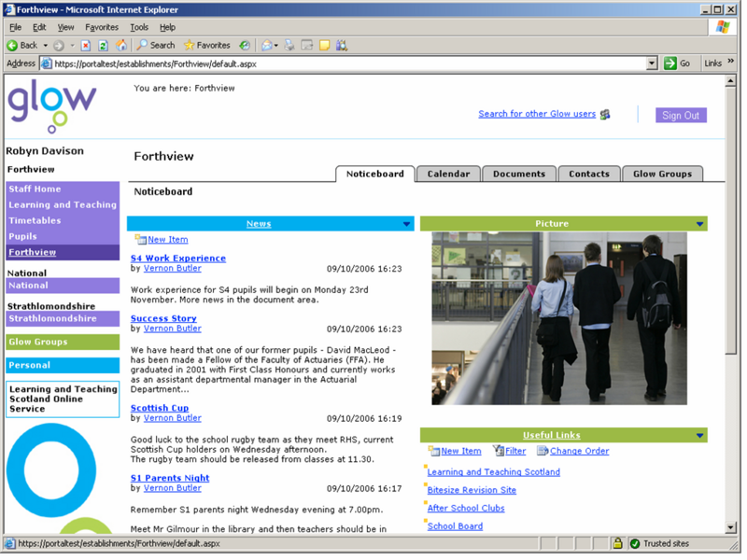Open the Edit menu

tap(39, 28)
